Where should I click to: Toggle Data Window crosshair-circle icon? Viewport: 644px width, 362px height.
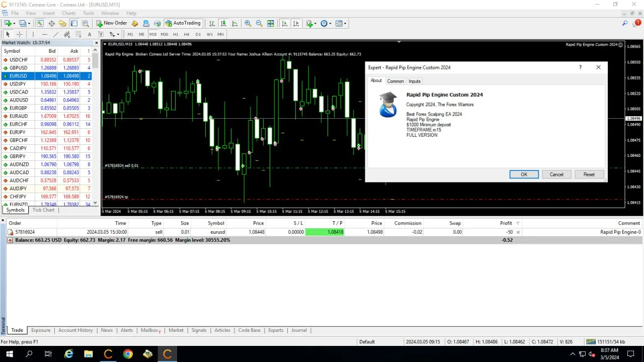51,23
